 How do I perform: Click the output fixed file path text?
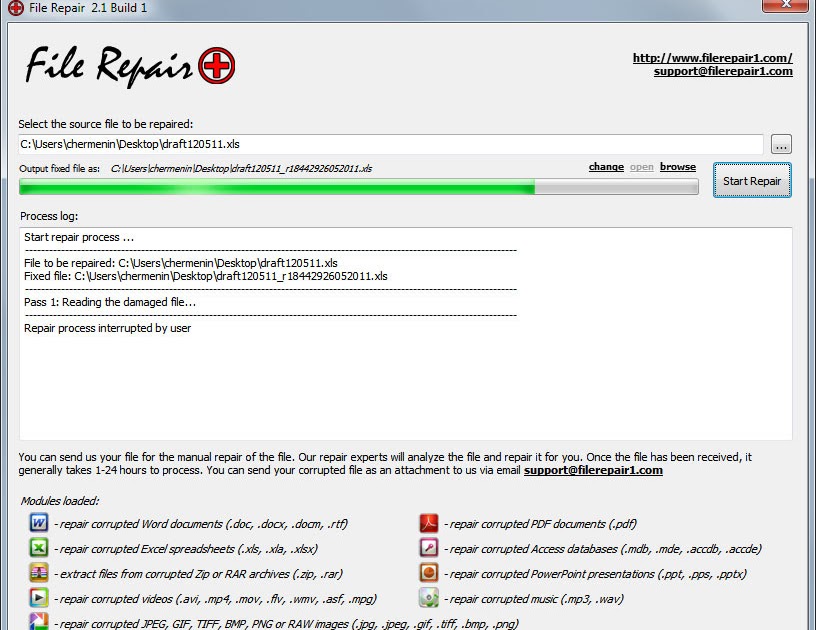click(241, 169)
